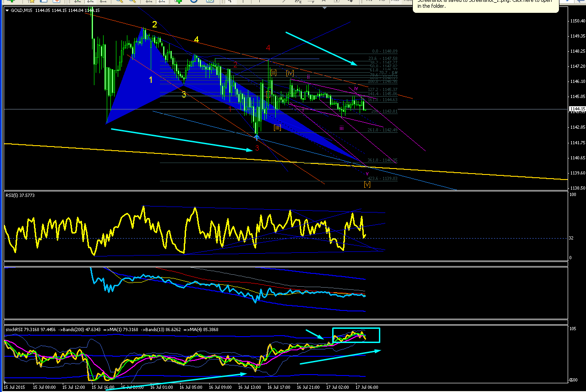
Task: Click the chart shift marker triangle at the chart top
Action: [325, 8]
